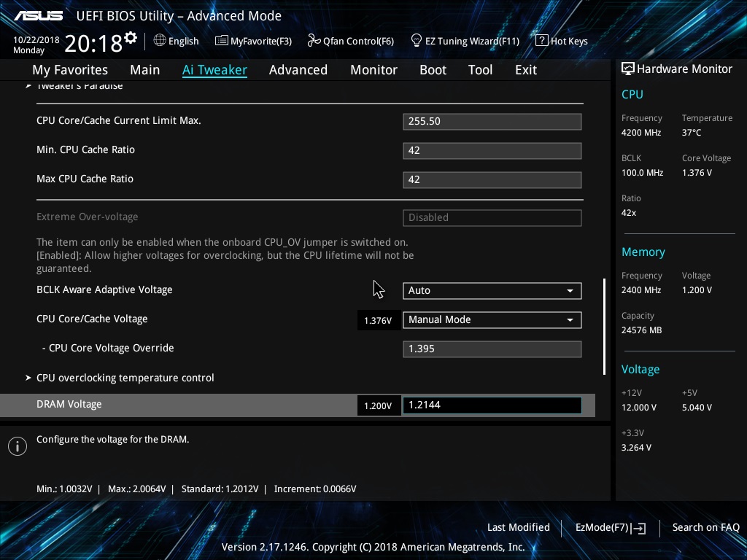Click the Hardware Monitor display icon
The width and height of the screenshot is (747, 560).
pos(628,69)
